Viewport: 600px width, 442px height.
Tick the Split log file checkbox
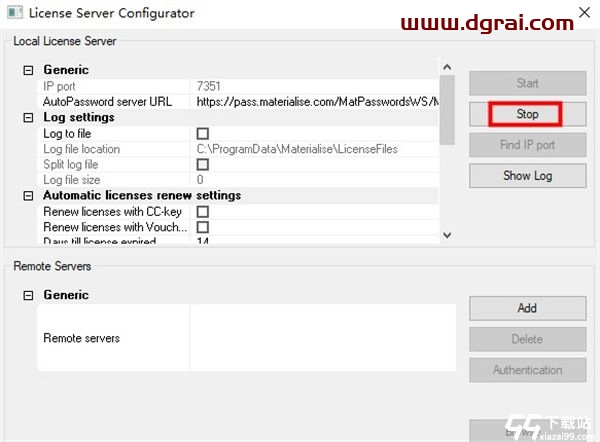coord(203,164)
